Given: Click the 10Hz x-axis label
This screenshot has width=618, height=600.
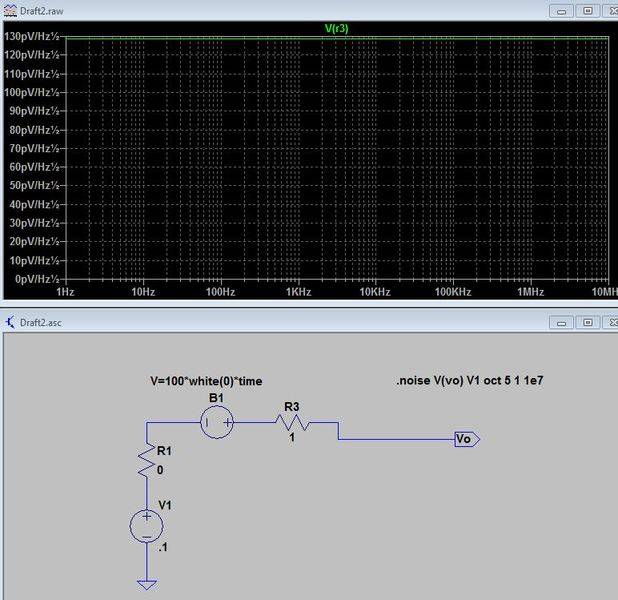Looking at the screenshot, I should coord(143,292).
